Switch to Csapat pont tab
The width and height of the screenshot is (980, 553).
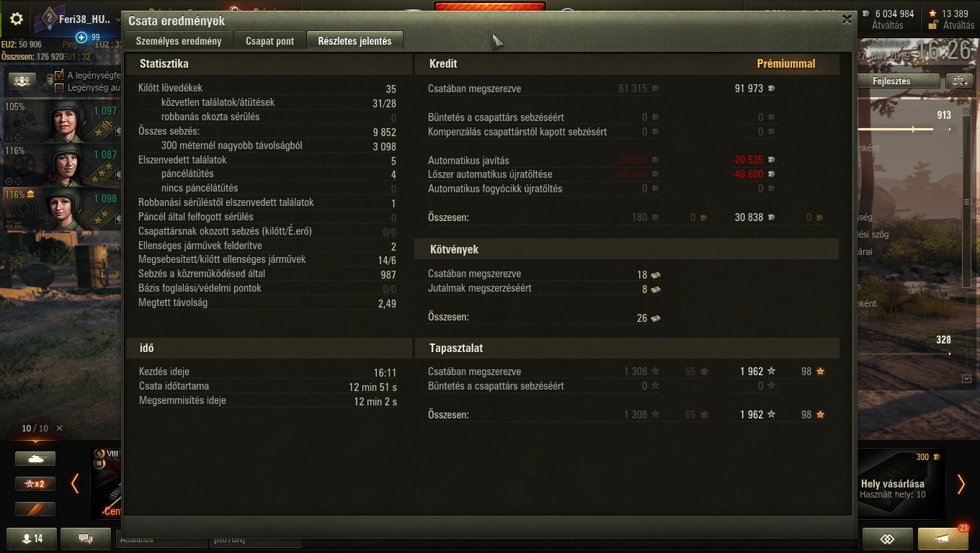(269, 41)
